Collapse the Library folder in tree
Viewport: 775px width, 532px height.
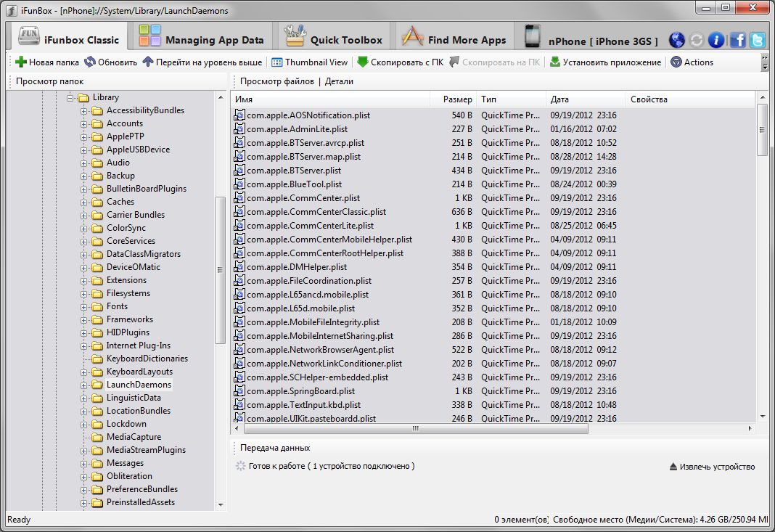click(x=70, y=97)
